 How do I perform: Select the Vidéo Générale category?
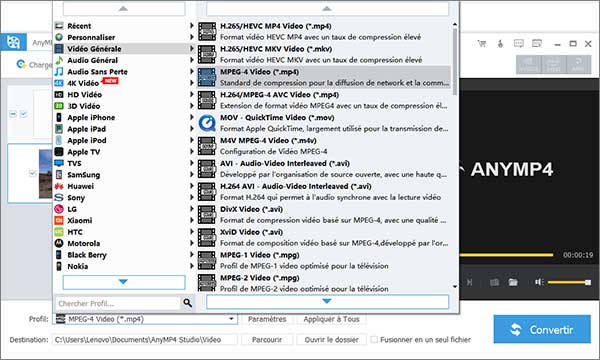click(124, 49)
